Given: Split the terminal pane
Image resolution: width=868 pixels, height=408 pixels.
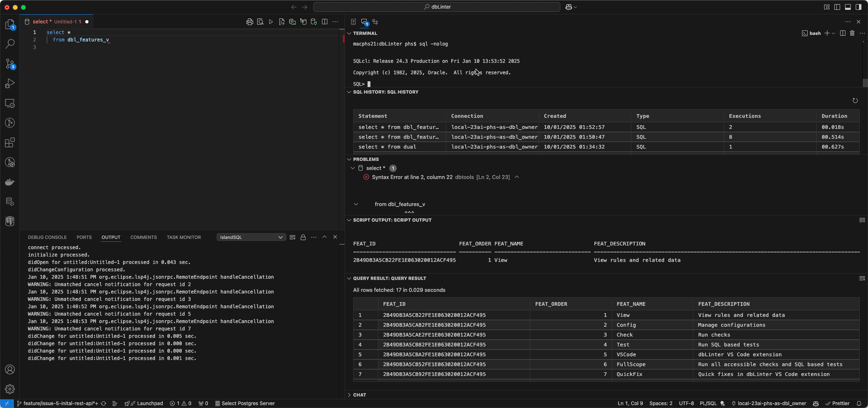Looking at the screenshot, I should click(x=843, y=33).
